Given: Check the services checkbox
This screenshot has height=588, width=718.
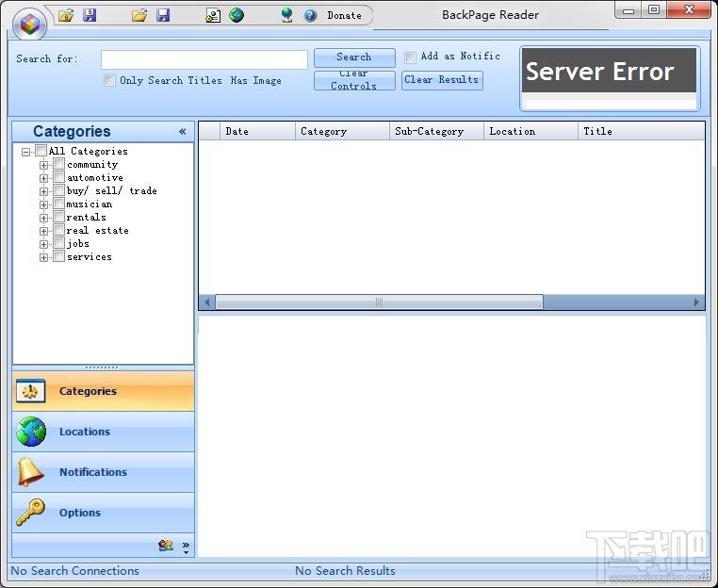Looking at the screenshot, I should (x=58, y=256).
